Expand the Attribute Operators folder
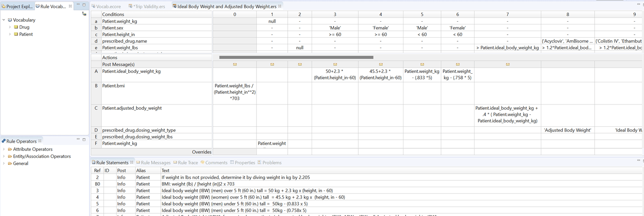The height and width of the screenshot is (216, 644). [4, 149]
